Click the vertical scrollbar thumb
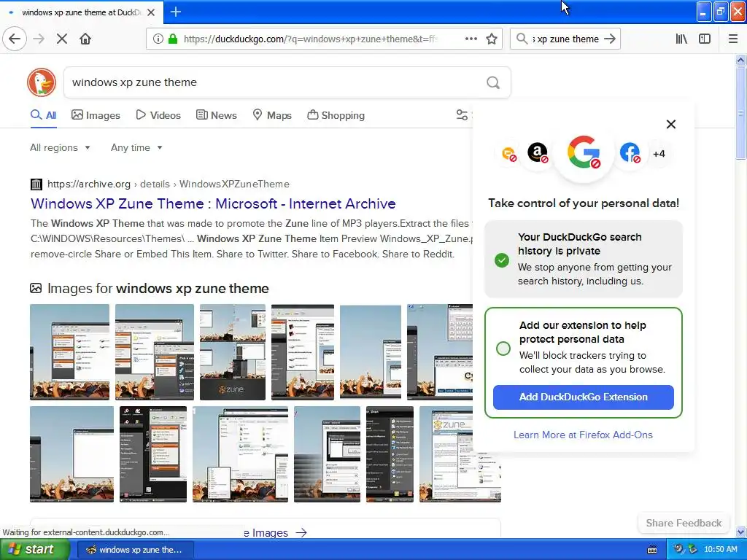This screenshot has height=560, width=747. [740, 113]
